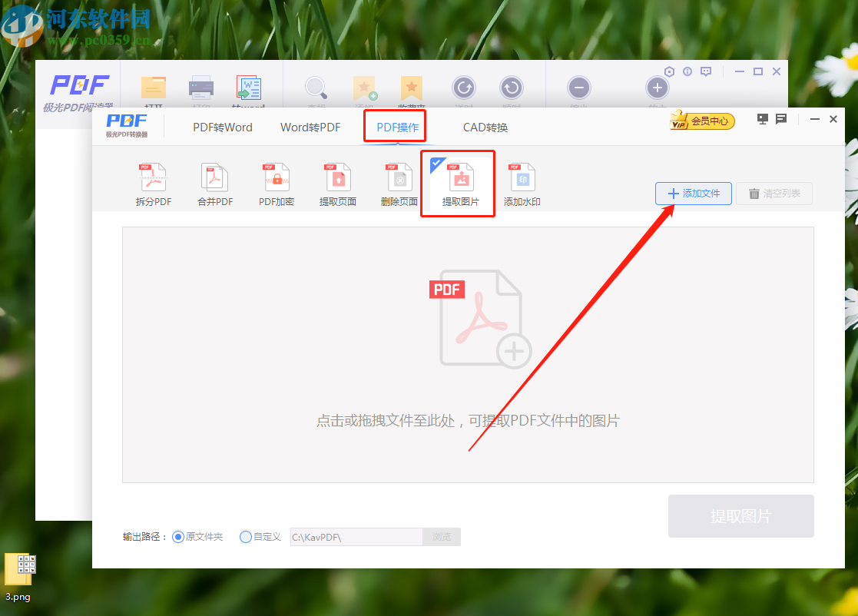Viewport: 858px width, 616px height.
Task: Click the highlighted 提取图片 extract images tool
Action: [x=457, y=183]
